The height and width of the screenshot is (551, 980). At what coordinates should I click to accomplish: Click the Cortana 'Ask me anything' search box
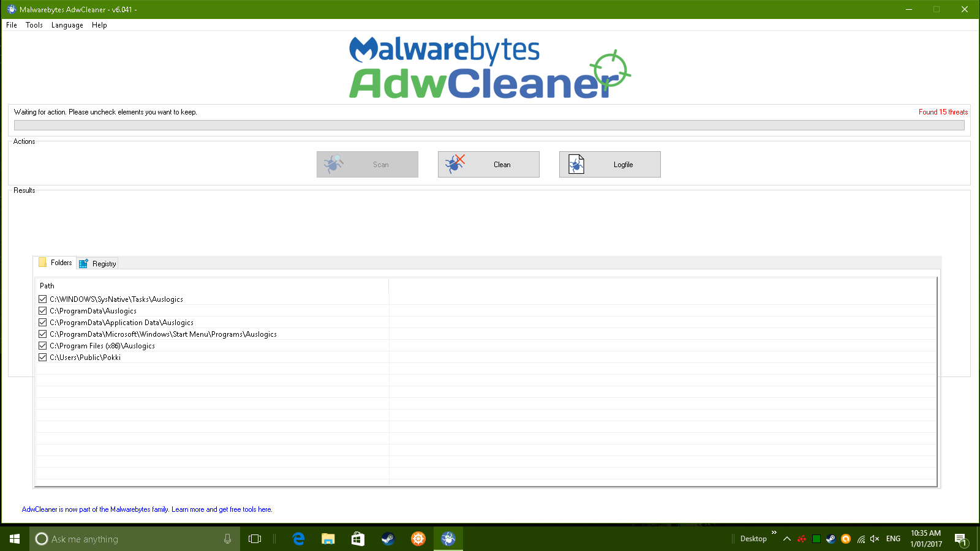135,539
